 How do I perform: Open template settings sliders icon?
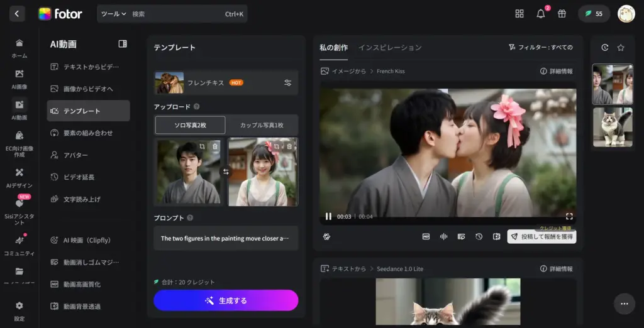click(288, 82)
